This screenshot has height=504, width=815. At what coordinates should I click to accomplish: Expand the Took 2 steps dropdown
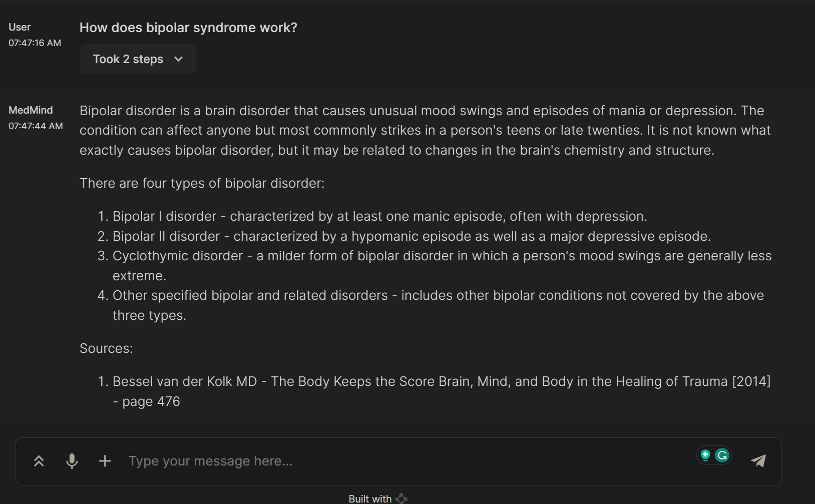[x=128, y=59]
